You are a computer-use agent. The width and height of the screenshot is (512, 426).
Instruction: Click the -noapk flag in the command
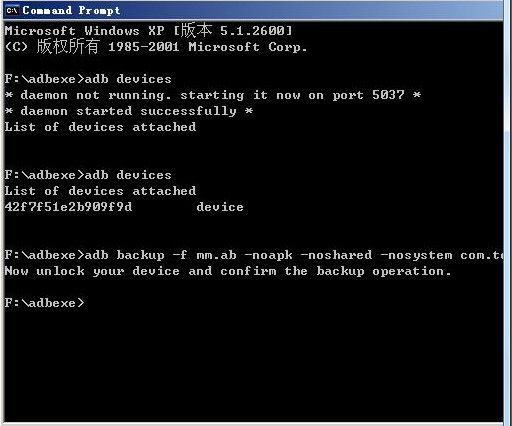[268, 255]
